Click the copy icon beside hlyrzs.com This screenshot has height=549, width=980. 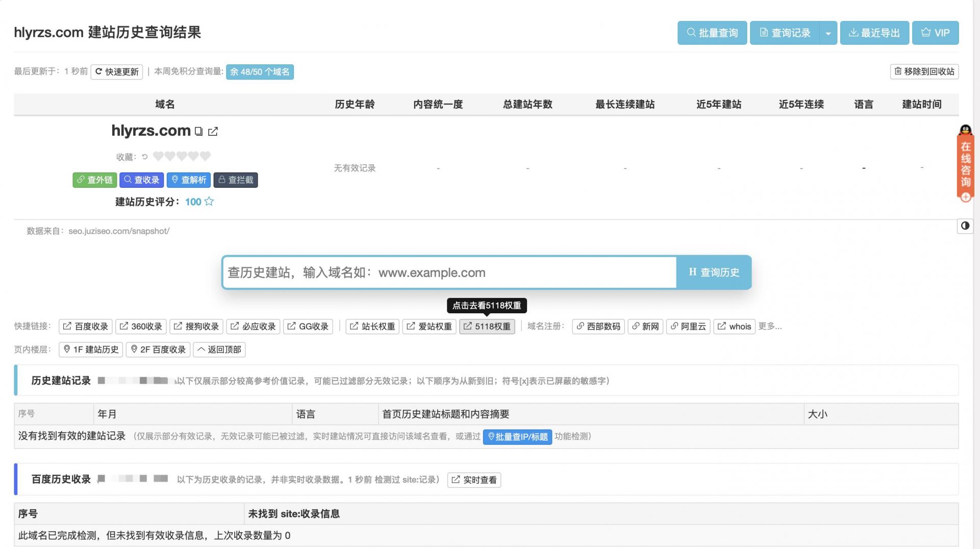pos(198,132)
